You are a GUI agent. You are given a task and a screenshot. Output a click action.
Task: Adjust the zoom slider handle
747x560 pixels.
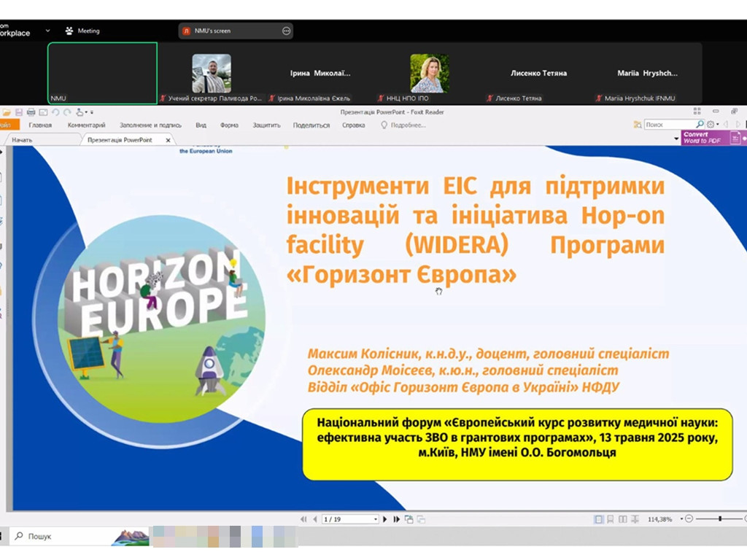pyautogui.click(x=720, y=519)
